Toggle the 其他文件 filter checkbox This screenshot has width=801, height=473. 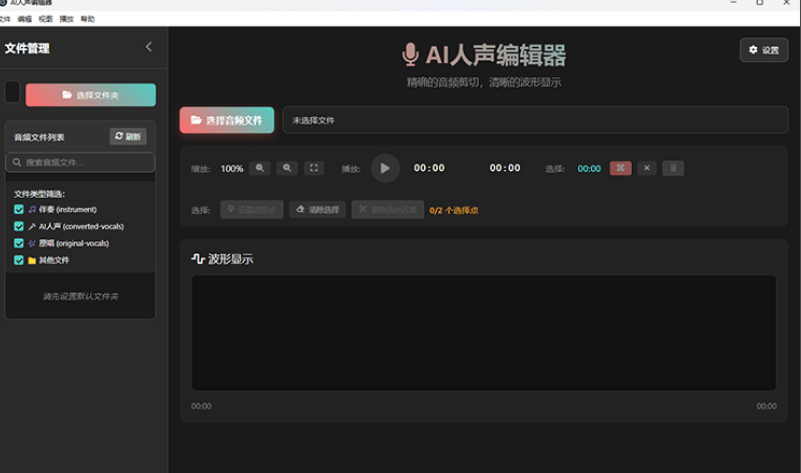tap(19, 260)
